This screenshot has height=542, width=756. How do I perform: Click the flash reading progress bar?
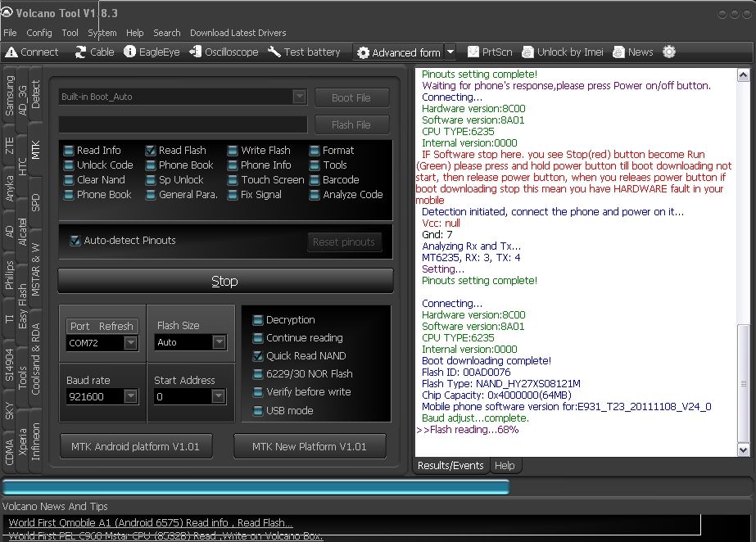pyautogui.click(x=256, y=487)
